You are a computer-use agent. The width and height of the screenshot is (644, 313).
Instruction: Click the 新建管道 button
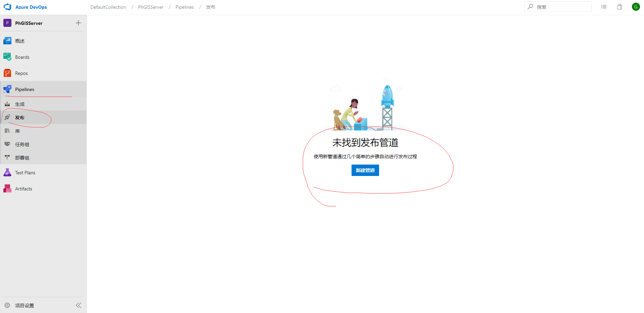point(365,170)
